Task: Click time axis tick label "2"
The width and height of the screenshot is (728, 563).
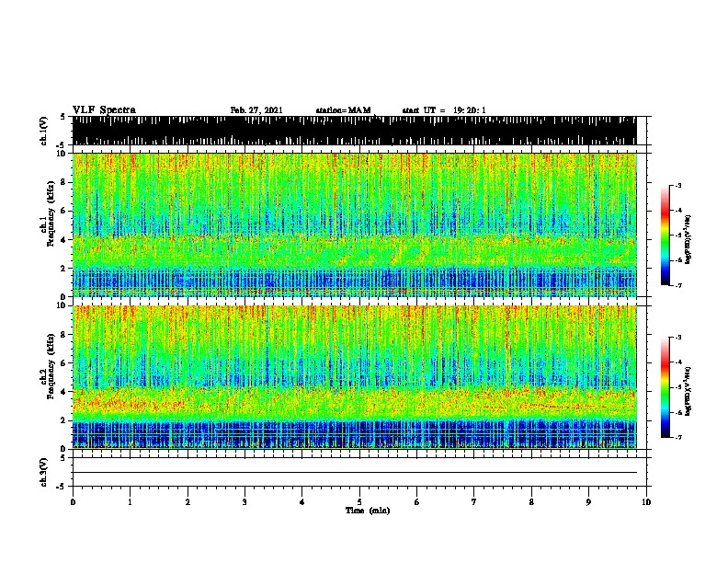Action: [188, 502]
